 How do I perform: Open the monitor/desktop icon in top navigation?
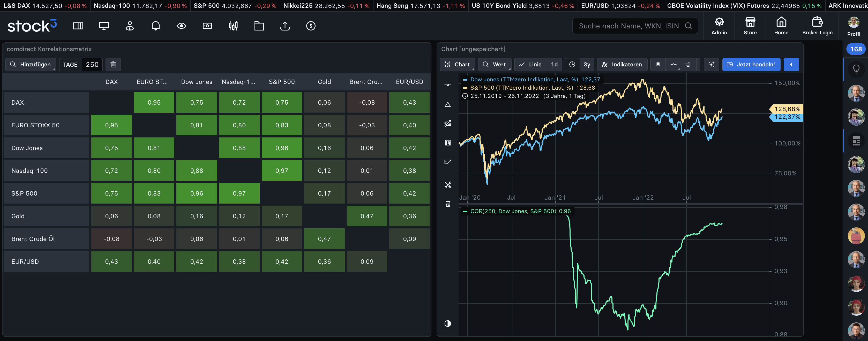pos(104,26)
